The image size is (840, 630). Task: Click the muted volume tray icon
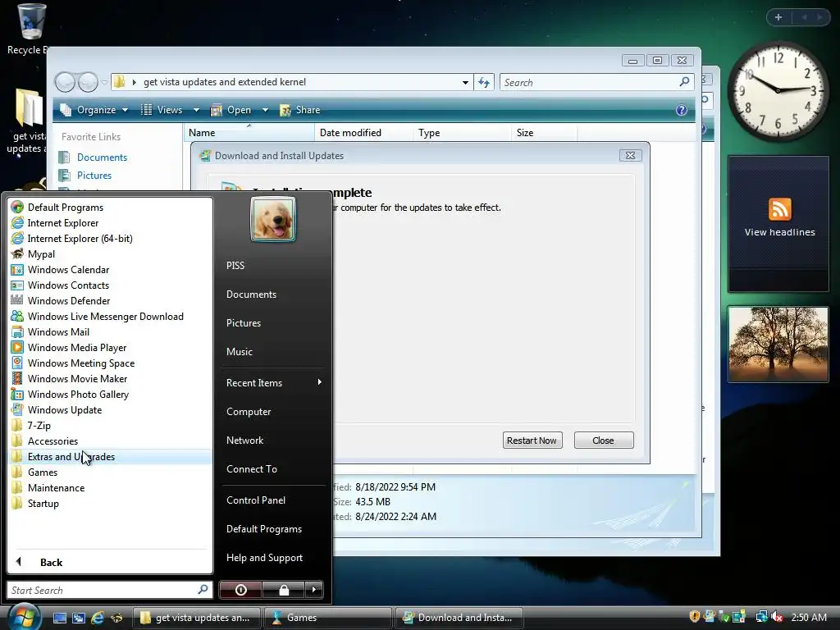778,617
